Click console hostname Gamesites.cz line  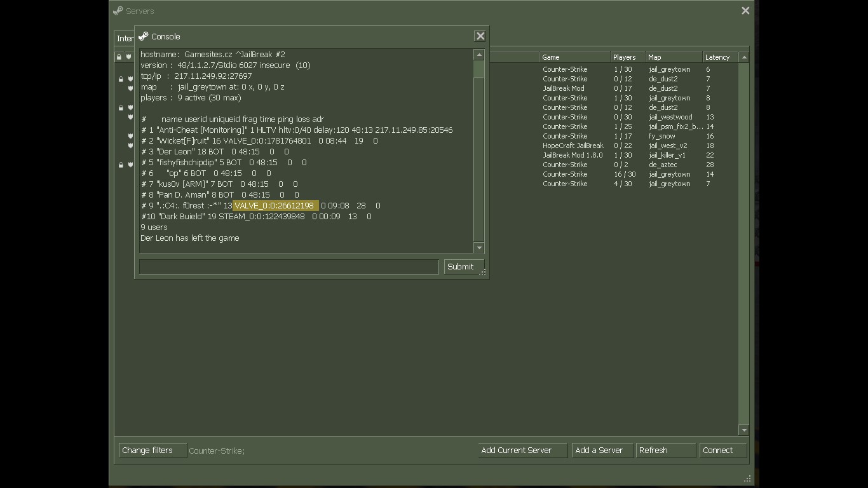click(x=213, y=55)
